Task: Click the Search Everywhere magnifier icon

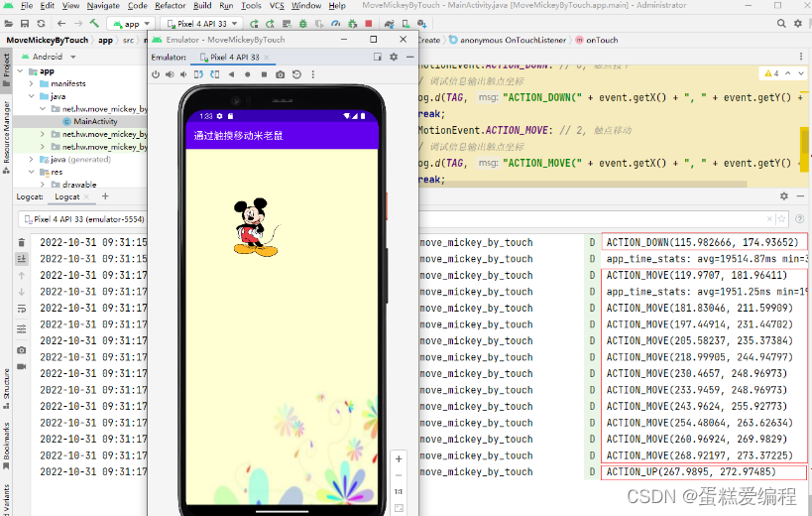Action: [781, 23]
